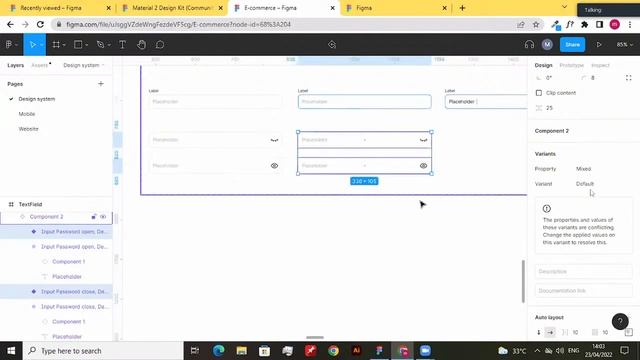
Task: Open the Design system page dropdown
Action: click(x=84, y=65)
